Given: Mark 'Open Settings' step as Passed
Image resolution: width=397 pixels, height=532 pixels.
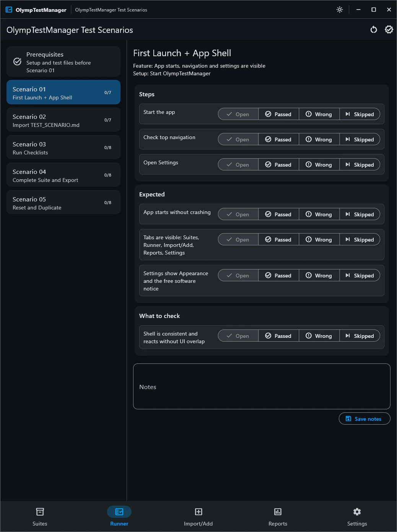Looking at the screenshot, I should tap(279, 164).
